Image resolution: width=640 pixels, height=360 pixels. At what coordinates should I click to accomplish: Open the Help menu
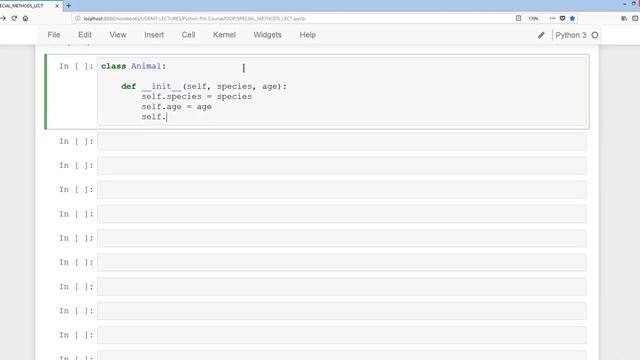(307, 35)
